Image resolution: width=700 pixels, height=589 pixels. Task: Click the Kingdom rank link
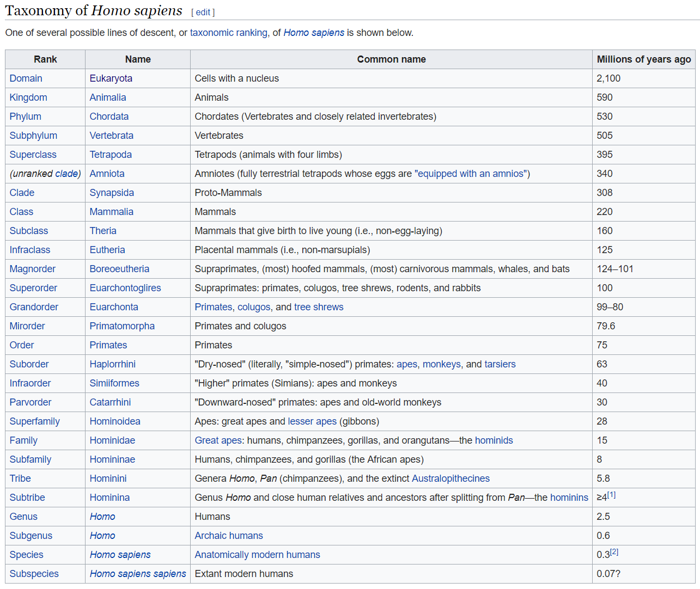point(28,97)
